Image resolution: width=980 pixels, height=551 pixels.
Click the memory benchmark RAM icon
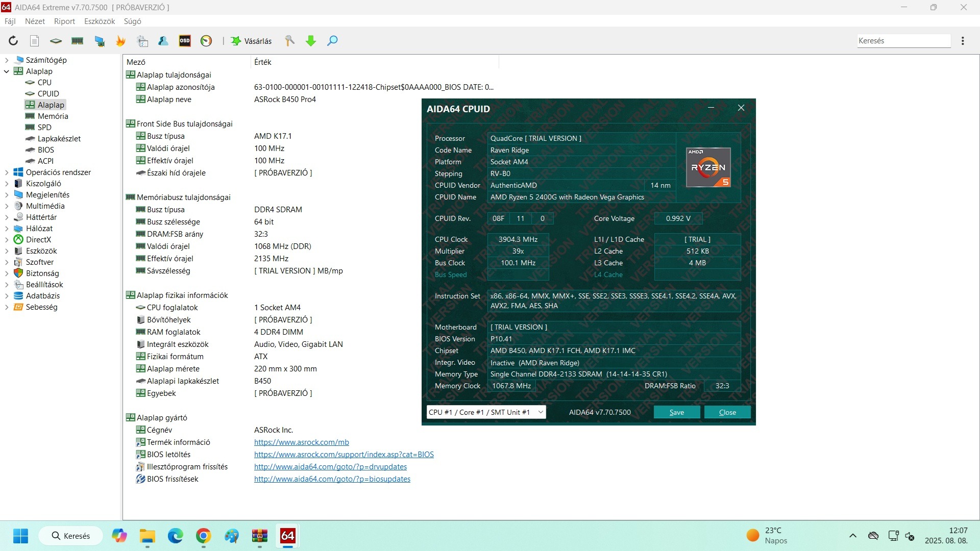coord(78,41)
